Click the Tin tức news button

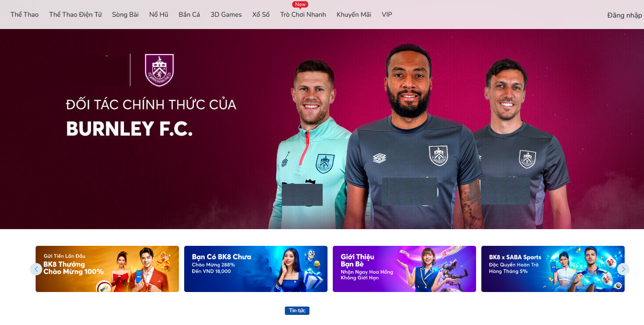pos(297,310)
